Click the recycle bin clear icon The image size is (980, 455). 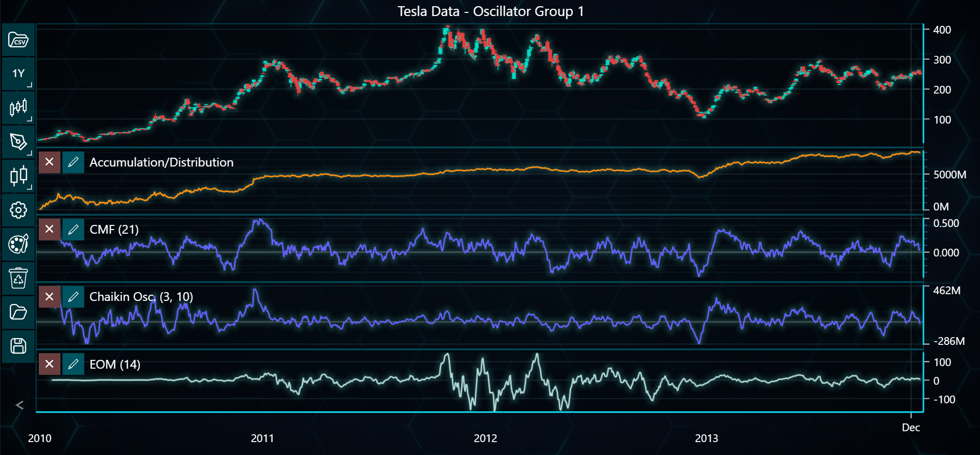(19, 278)
